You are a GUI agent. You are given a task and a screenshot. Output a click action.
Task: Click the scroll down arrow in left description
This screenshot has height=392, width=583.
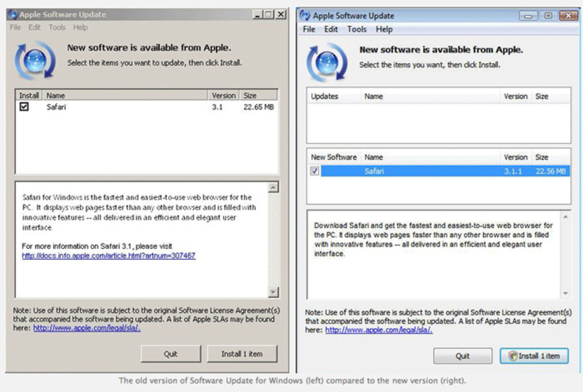point(273,292)
